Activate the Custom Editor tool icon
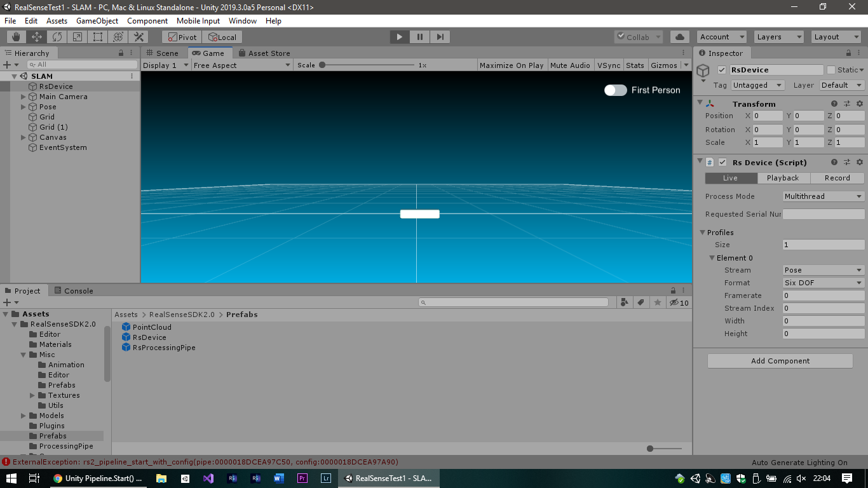Image resolution: width=868 pixels, height=488 pixels. click(138, 36)
